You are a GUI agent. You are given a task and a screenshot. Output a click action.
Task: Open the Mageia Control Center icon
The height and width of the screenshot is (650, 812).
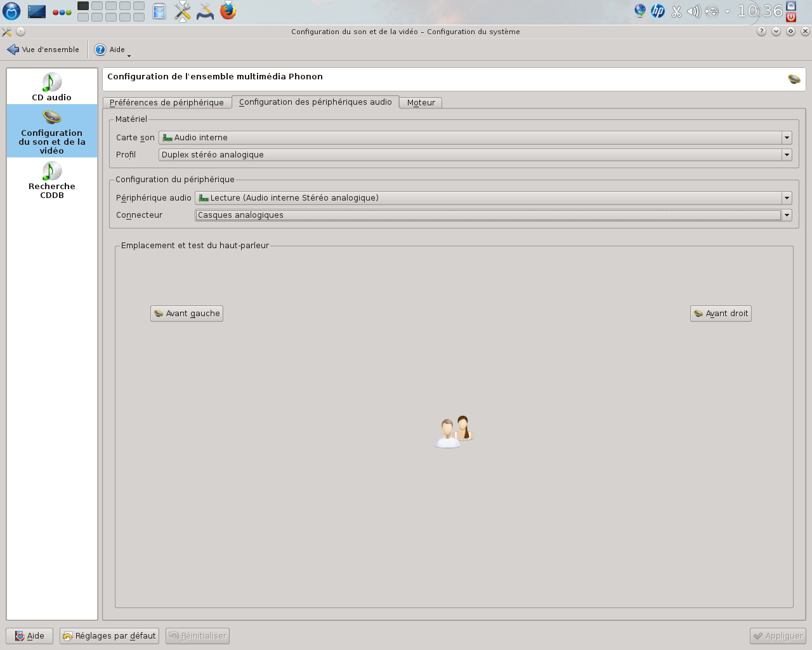point(205,11)
